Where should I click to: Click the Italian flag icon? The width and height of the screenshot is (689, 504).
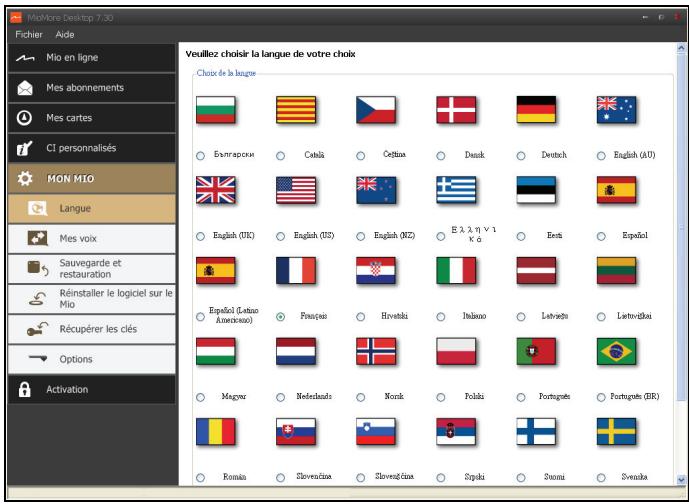(456, 270)
